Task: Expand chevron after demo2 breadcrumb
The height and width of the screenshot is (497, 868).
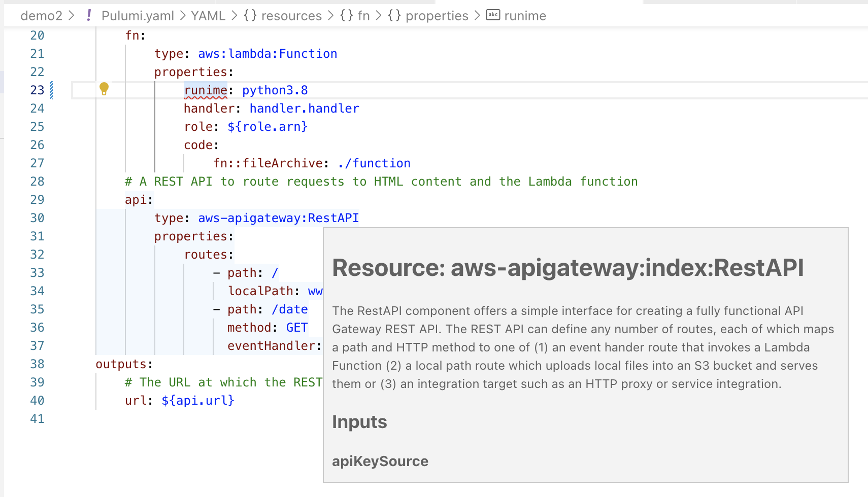Action: 72,16
